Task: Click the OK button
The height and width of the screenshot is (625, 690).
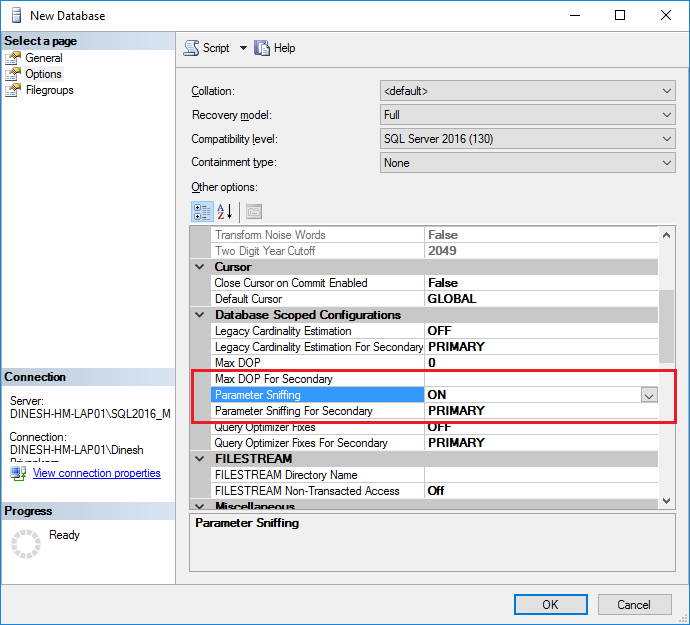Action: [551, 604]
